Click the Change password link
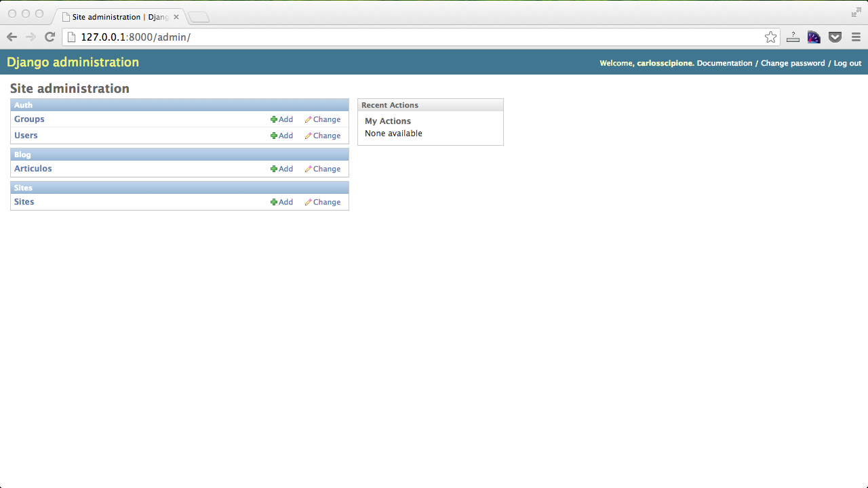The width and height of the screenshot is (868, 488). click(793, 63)
